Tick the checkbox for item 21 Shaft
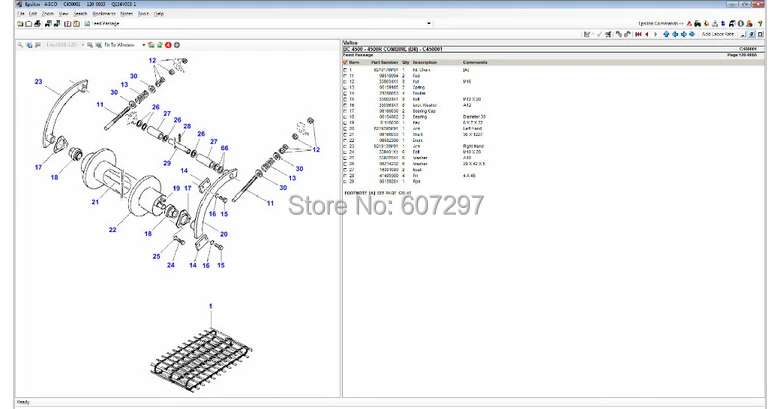The width and height of the screenshot is (771, 409). click(345, 135)
